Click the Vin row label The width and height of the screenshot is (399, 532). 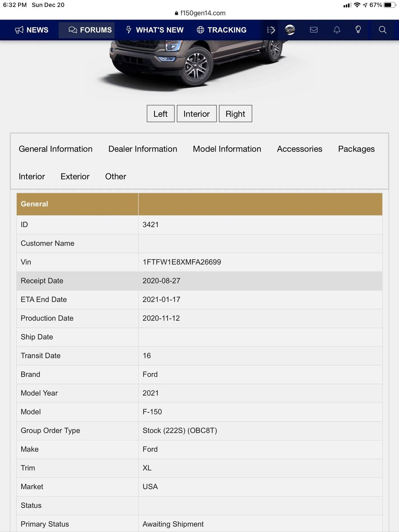tap(26, 262)
